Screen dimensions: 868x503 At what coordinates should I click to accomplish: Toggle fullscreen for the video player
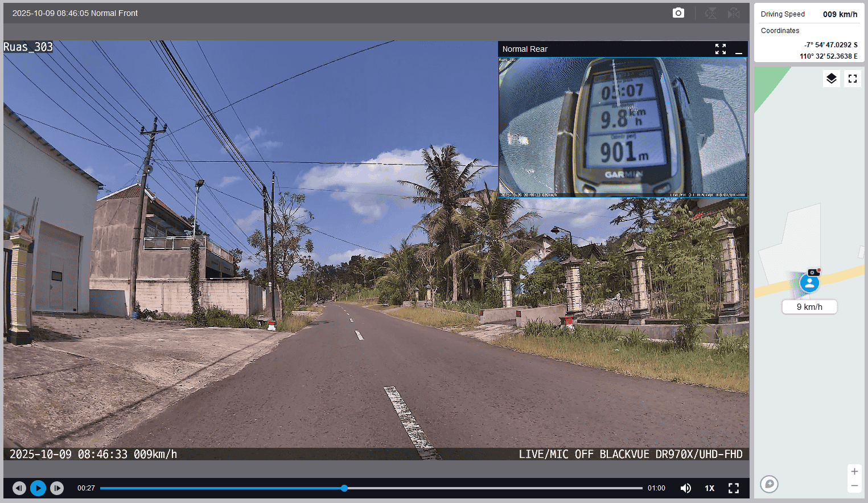(734, 488)
